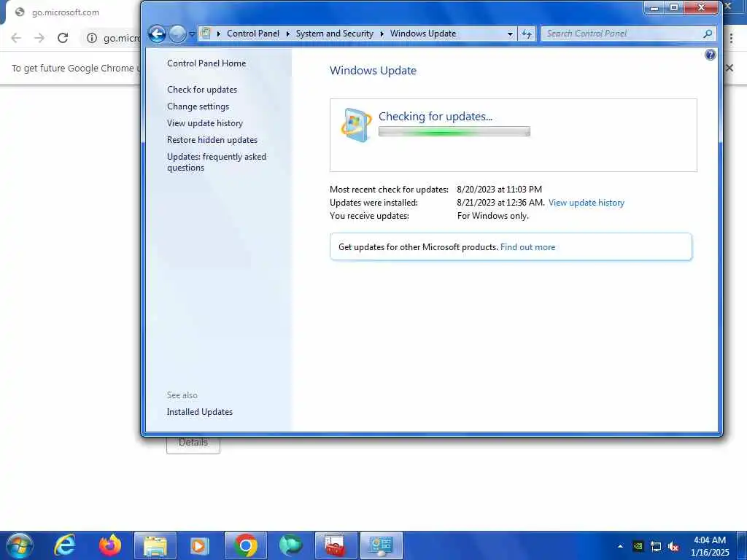
Task: Dismiss the Chrome update notification bar
Action: pos(729,68)
